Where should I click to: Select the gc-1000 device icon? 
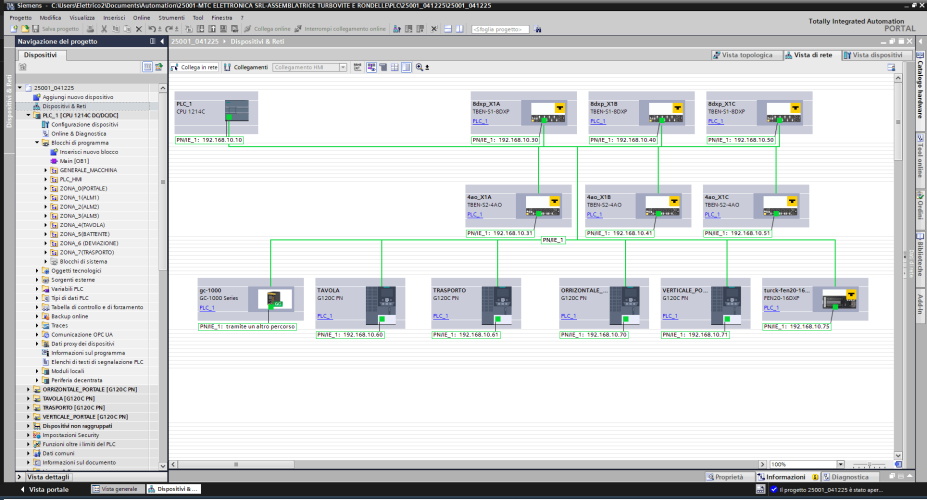pos(275,299)
